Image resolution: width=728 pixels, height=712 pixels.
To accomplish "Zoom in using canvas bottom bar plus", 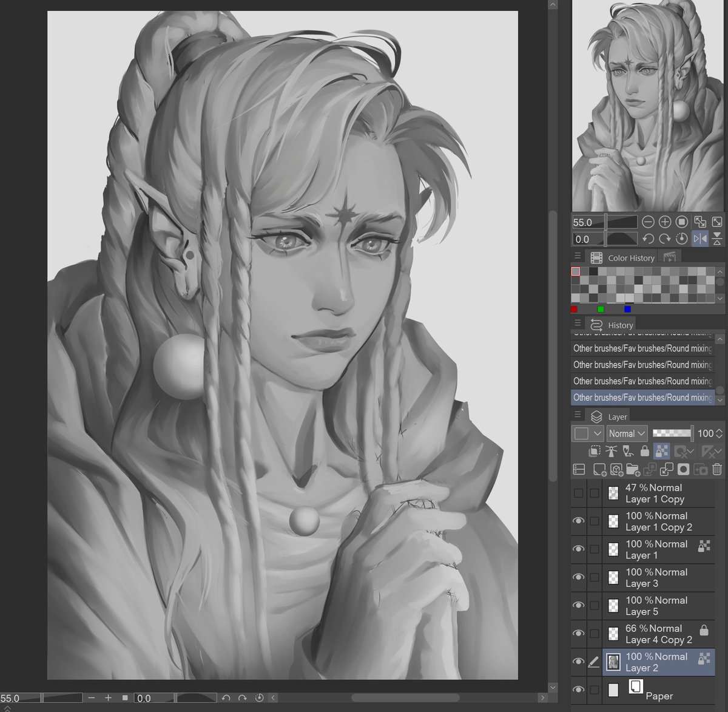I will [x=109, y=698].
